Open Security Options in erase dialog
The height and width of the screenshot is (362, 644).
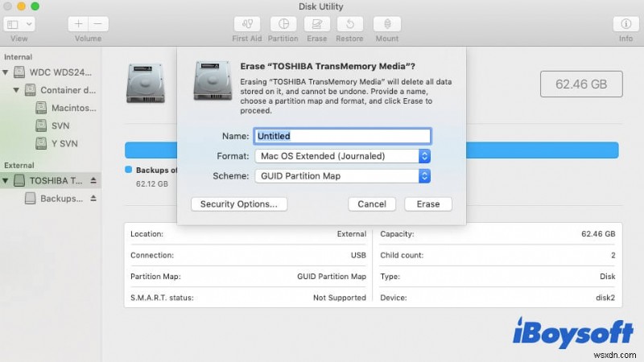[239, 204]
